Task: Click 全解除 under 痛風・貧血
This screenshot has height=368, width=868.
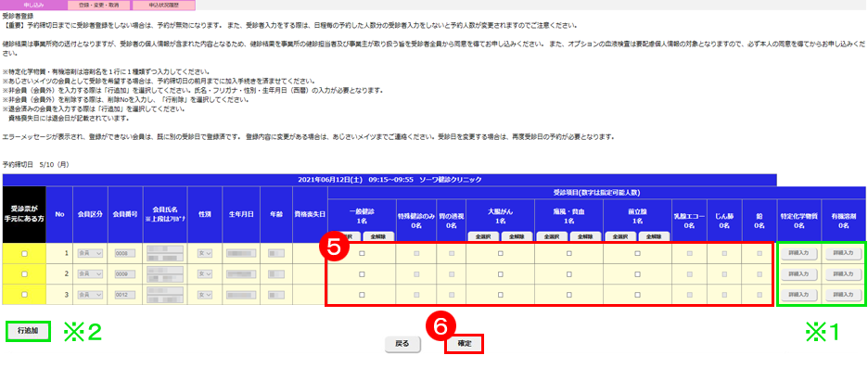Action: [x=586, y=236]
